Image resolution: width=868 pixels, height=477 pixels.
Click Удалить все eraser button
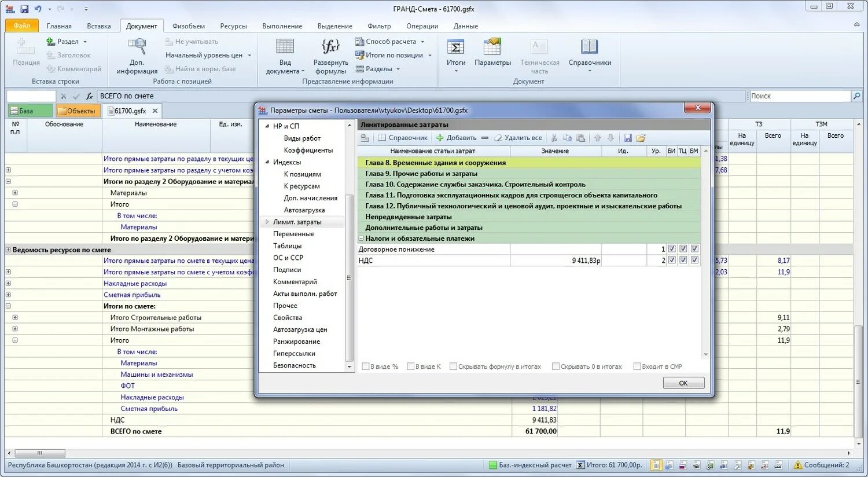(x=518, y=138)
